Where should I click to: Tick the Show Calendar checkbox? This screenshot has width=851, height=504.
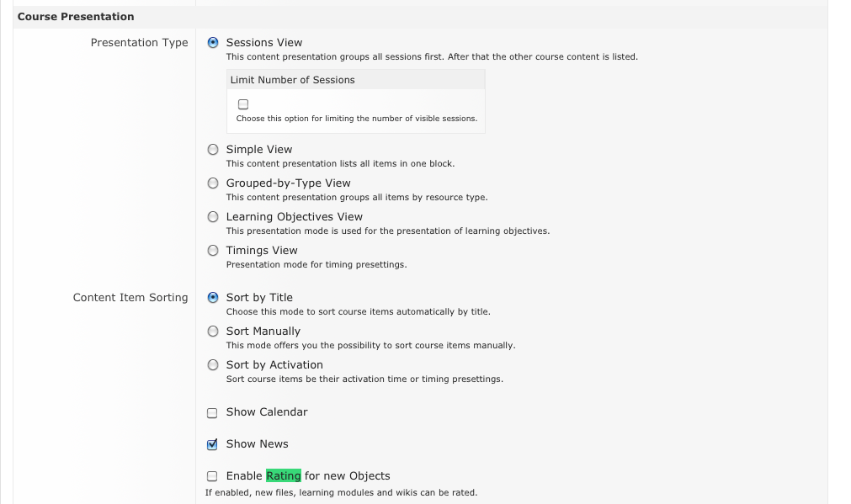[212, 413]
